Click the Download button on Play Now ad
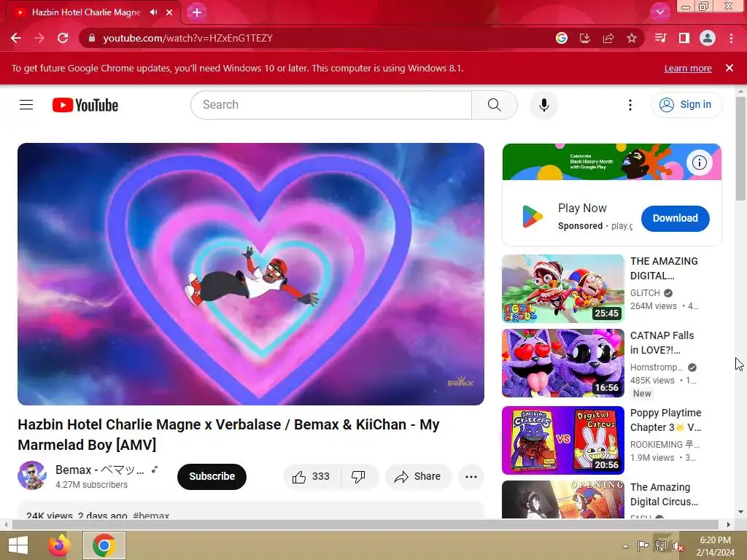 click(x=675, y=219)
